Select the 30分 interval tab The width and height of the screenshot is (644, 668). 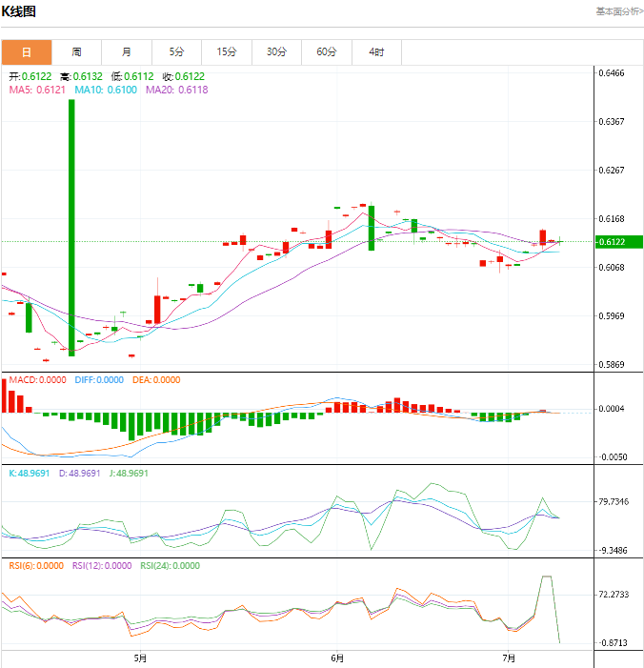pyautogui.click(x=276, y=52)
